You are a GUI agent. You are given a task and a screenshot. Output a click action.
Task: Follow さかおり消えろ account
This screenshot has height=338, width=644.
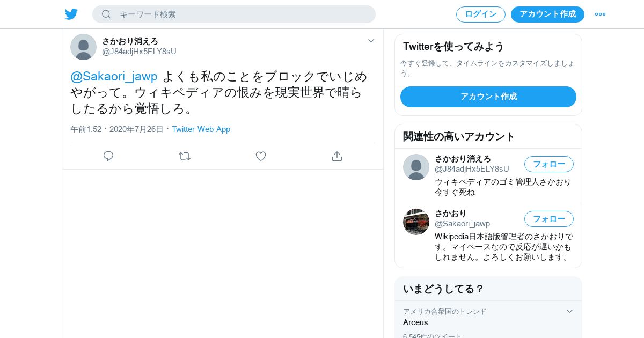[549, 164]
